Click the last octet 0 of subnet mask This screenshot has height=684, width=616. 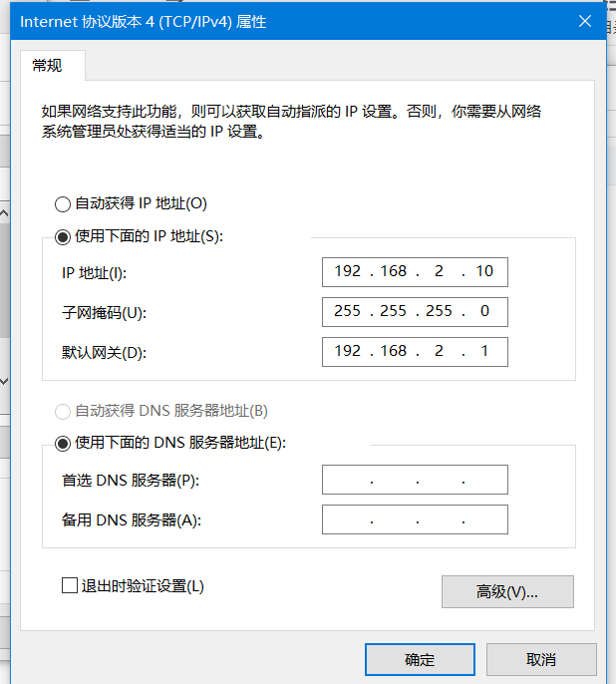point(484,311)
